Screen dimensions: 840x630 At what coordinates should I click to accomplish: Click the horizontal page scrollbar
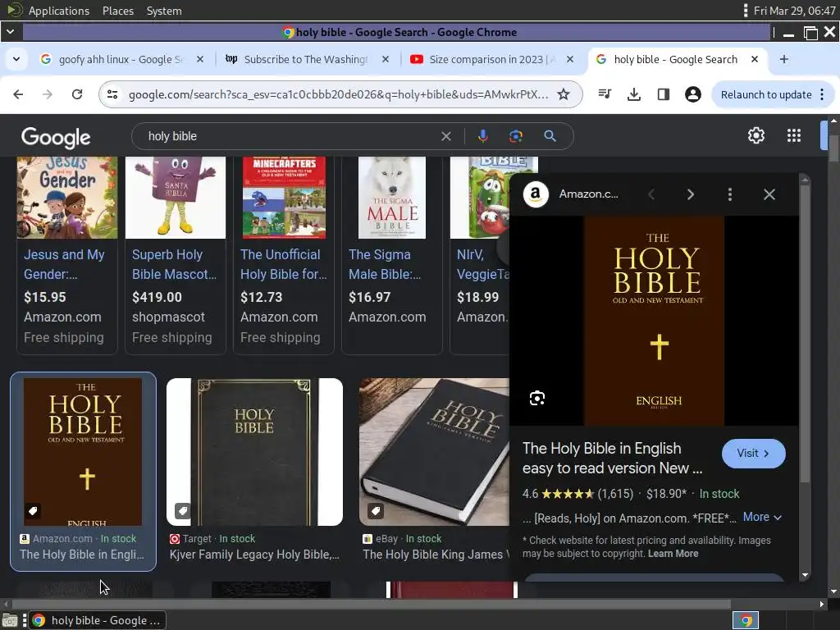coord(371,604)
